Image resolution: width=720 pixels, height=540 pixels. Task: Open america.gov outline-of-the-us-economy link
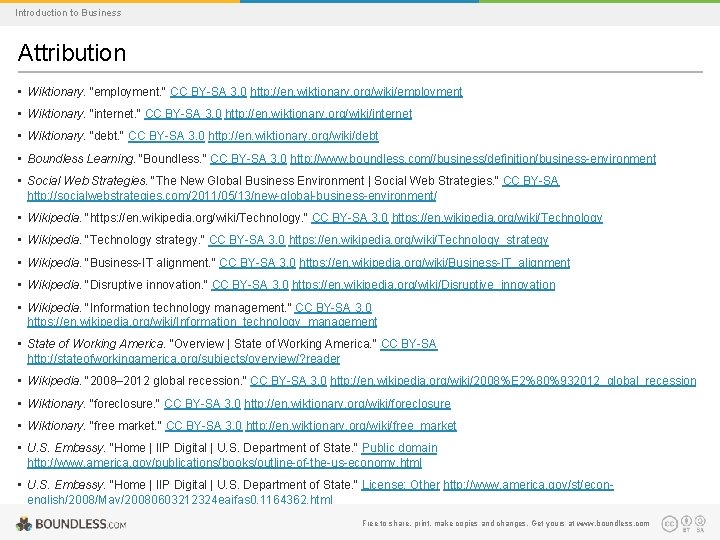coord(225,462)
